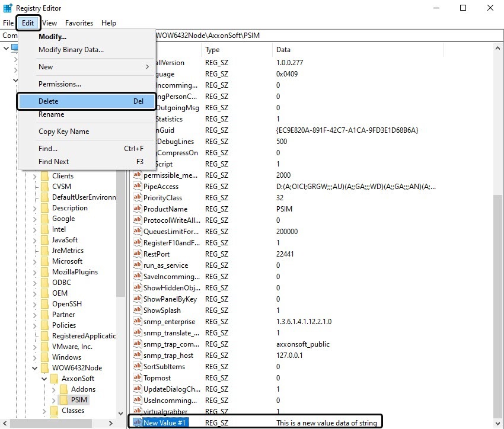Click the Registry Editor title bar icon
504x429 pixels.
coord(8,8)
